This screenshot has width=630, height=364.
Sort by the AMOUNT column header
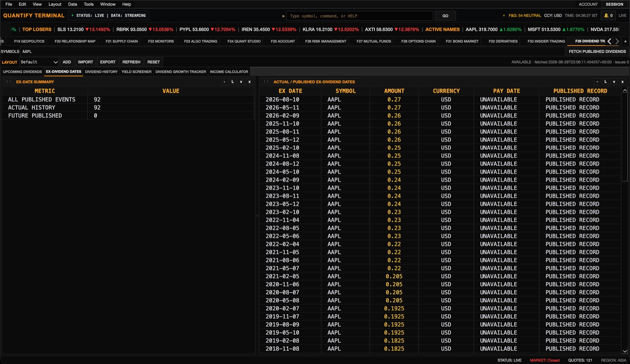394,91
